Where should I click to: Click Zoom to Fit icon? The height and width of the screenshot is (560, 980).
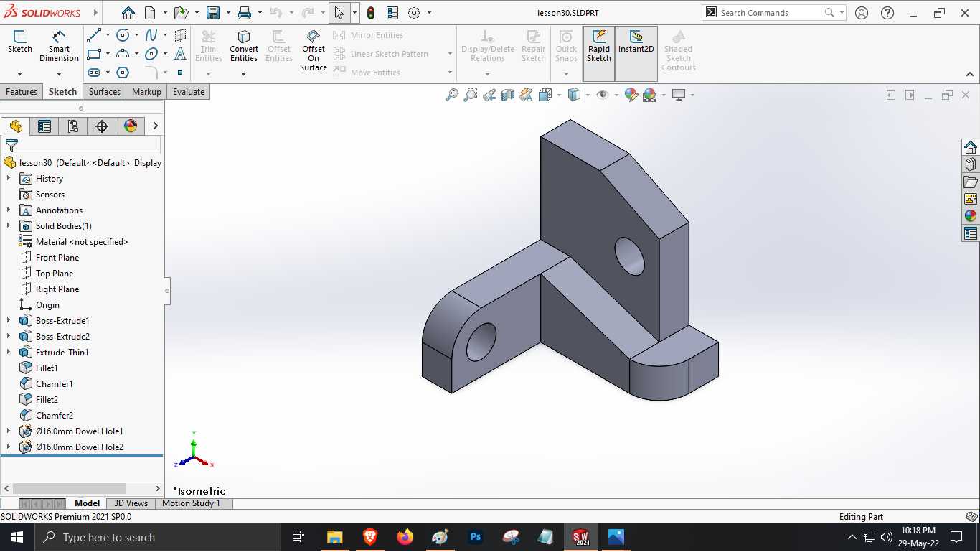click(452, 95)
